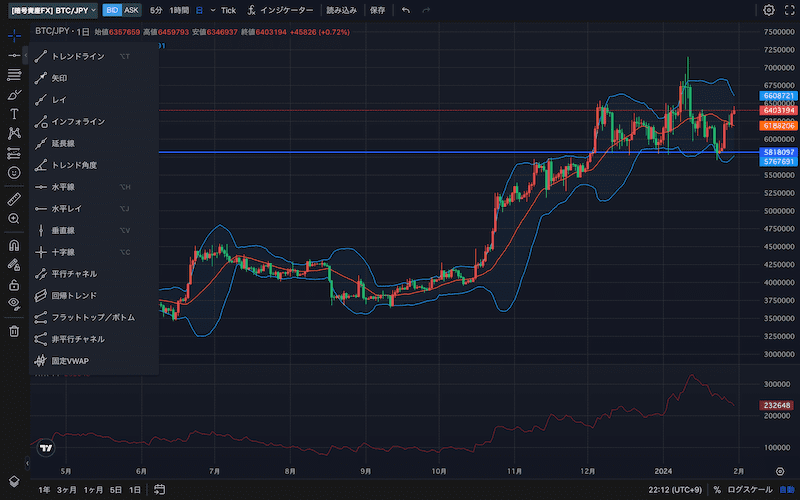Click the redo arrow in top toolbar
800x500 pixels.
tap(426, 10)
